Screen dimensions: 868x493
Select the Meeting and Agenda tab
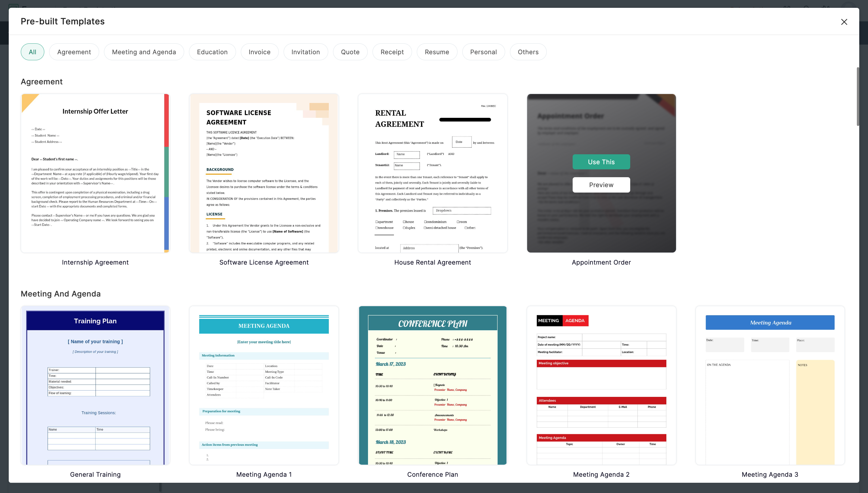click(144, 52)
